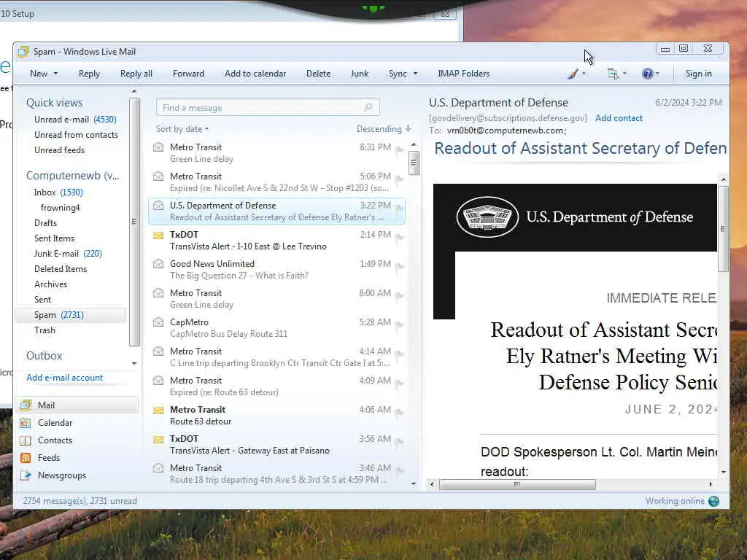Screen dimensions: 747x560
Task: Click the orange Feeds RSS icon
Action: [26, 458]
